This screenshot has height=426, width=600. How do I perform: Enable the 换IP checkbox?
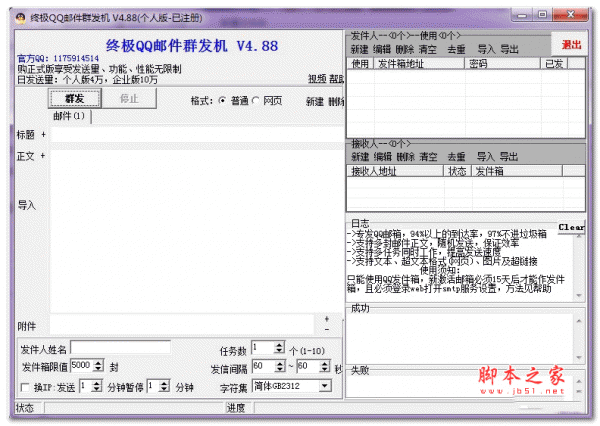(24, 386)
